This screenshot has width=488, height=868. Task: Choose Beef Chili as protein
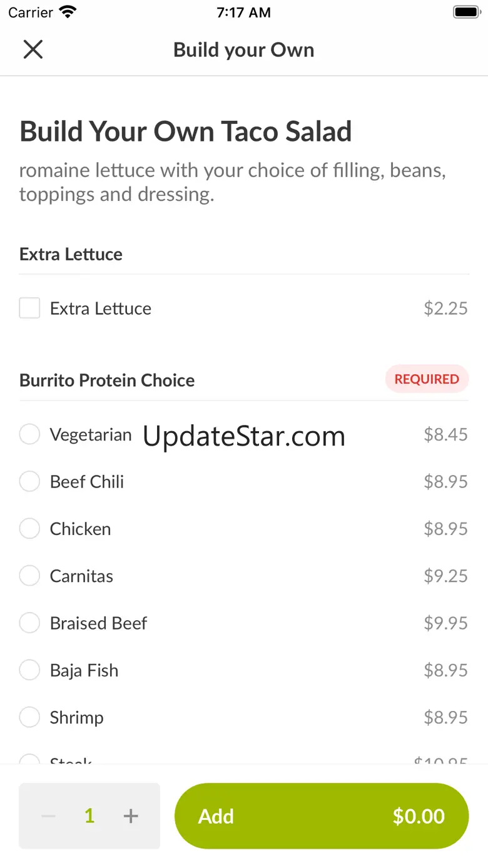point(29,482)
